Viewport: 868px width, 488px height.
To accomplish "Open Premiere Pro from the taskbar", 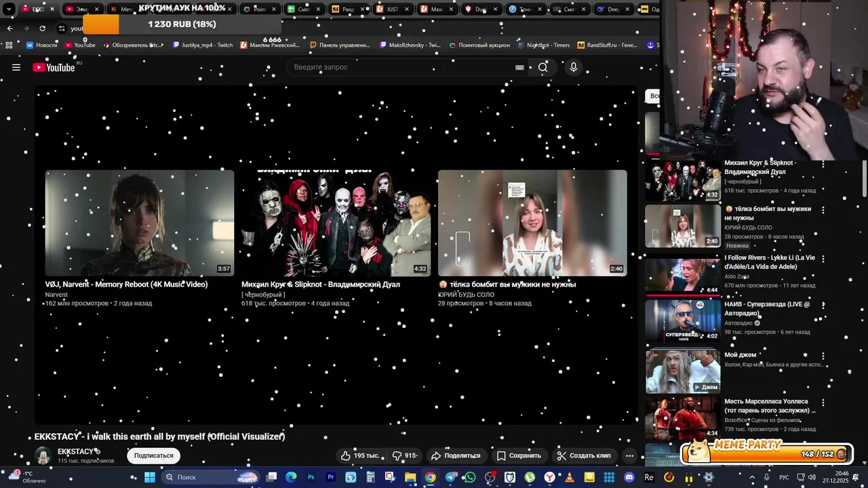I will point(331,477).
